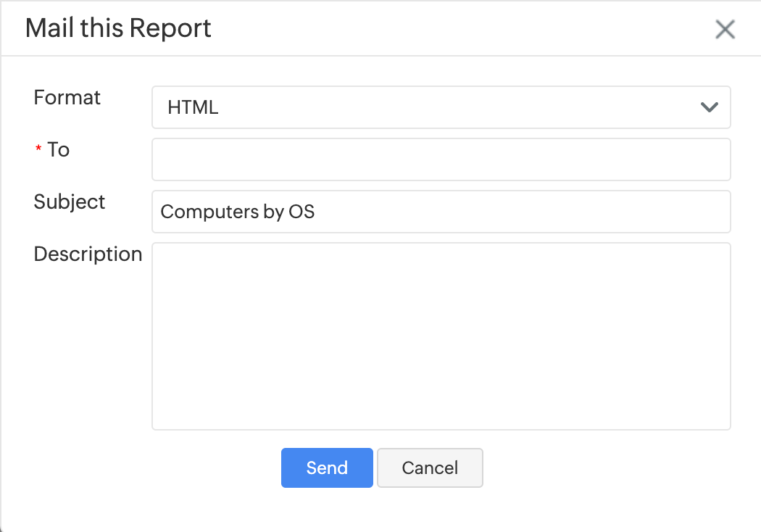Click the Subject field label
Viewport: 761px width, 532px height.
[x=70, y=202]
